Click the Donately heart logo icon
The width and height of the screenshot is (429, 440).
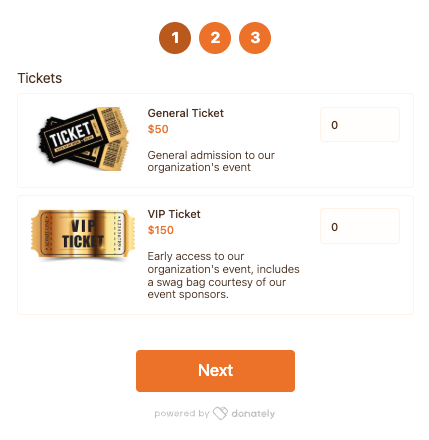[220, 413]
